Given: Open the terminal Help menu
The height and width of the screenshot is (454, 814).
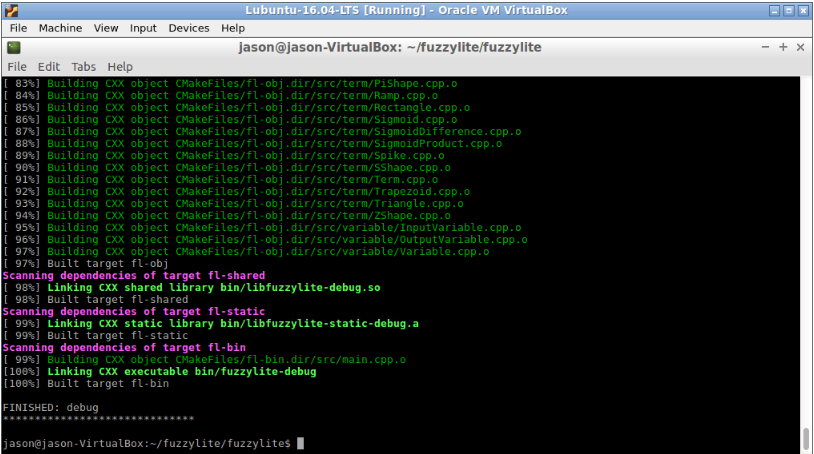Looking at the screenshot, I should click(x=120, y=67).
